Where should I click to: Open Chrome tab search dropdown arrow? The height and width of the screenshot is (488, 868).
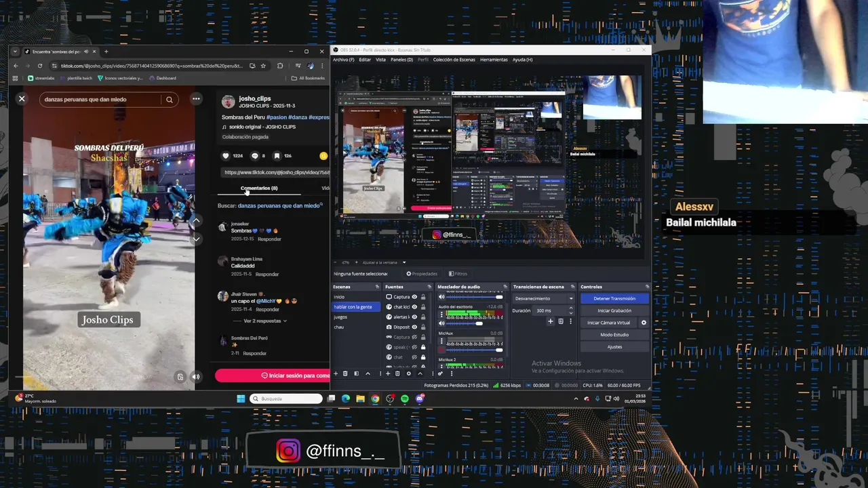[x=15, y=52]
